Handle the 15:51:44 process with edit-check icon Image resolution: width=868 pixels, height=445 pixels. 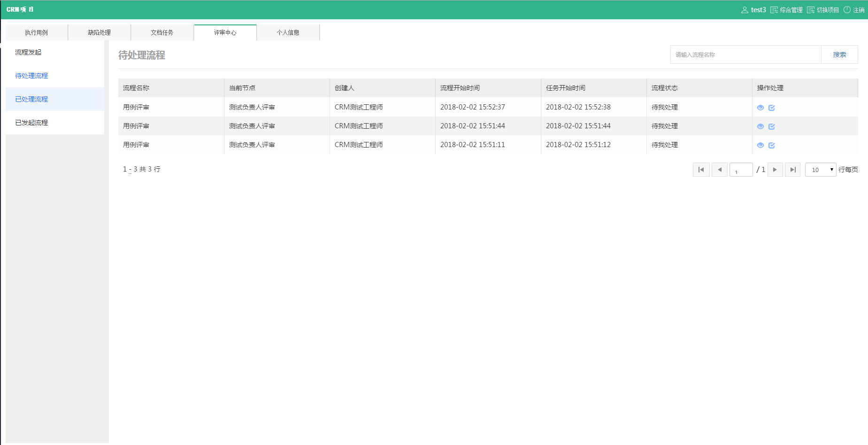pyautogui.click(x=771, y=126)
